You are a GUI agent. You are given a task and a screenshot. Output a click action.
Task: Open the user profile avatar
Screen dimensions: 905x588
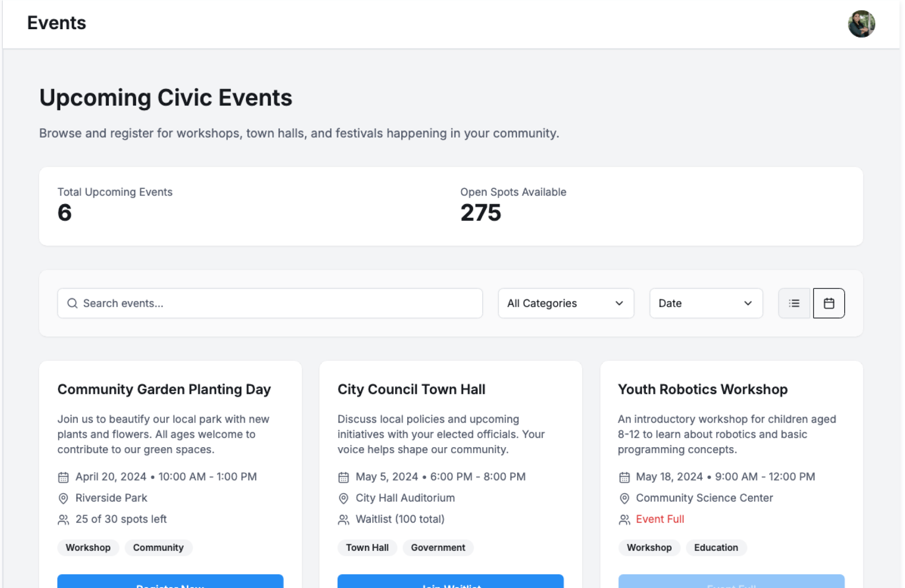click(x=861, y=24)
